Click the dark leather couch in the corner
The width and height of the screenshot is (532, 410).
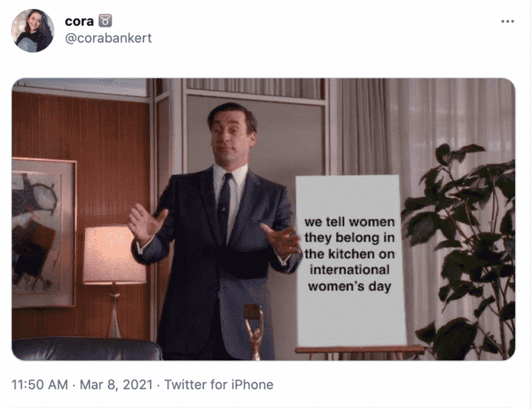pos(86,349)
